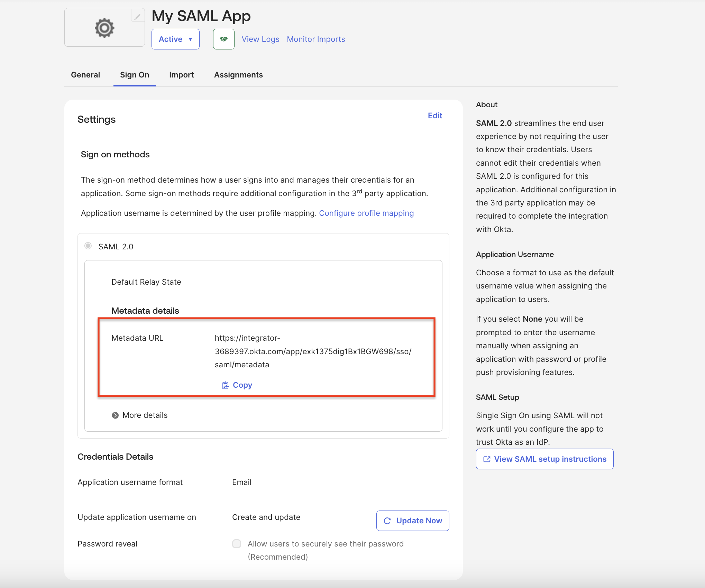Toggle Allow users to securely see password

(x=237, y=544)
